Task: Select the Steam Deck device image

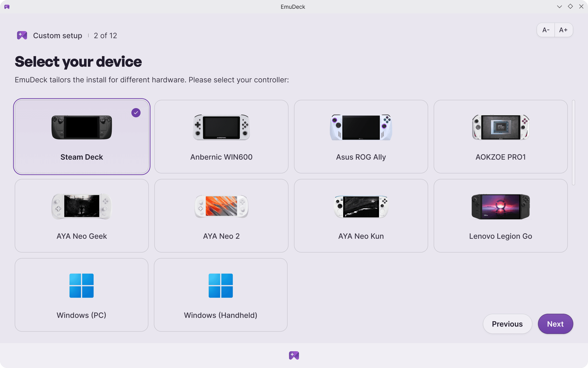Action: click(x=82, y=127)
